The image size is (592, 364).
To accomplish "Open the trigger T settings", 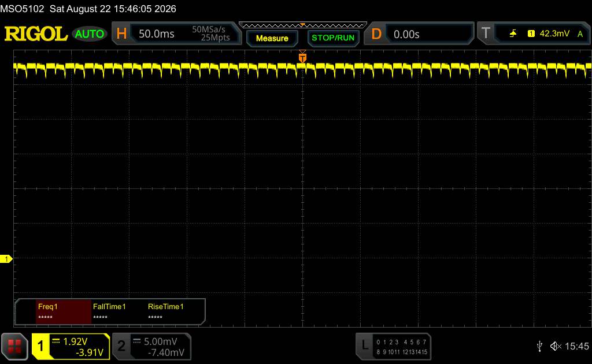I will 486,33.
